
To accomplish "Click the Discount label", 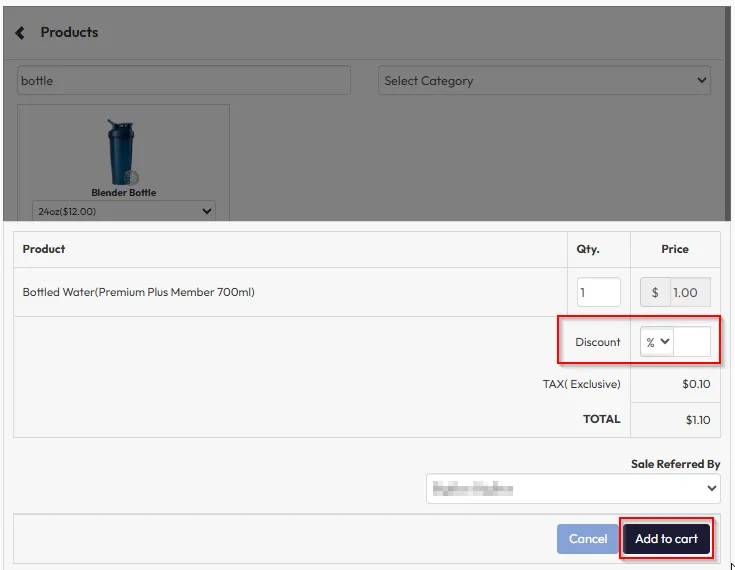I will [598, 342].
